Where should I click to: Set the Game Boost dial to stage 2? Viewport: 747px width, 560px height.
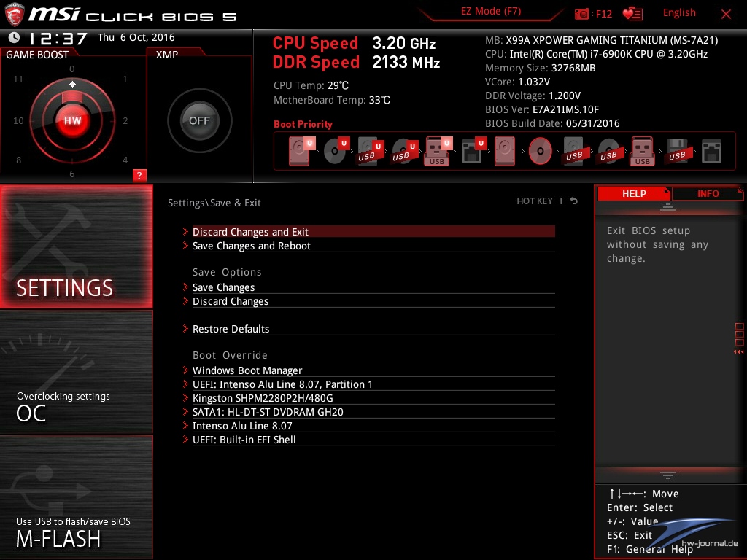click(125, 120)
